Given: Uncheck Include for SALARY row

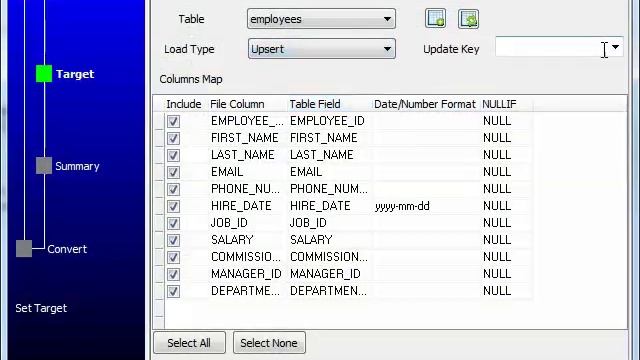Looking at the screenshot, I should pos(173,240).
